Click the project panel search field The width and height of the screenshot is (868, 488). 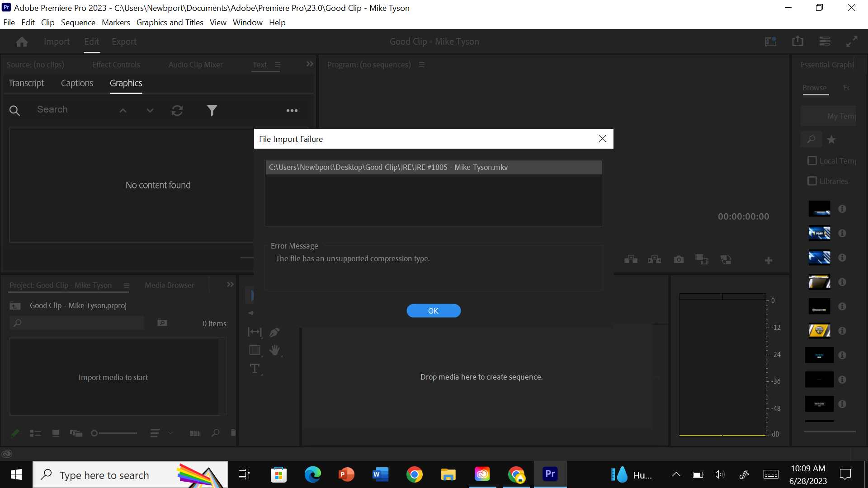click(77, 323)
